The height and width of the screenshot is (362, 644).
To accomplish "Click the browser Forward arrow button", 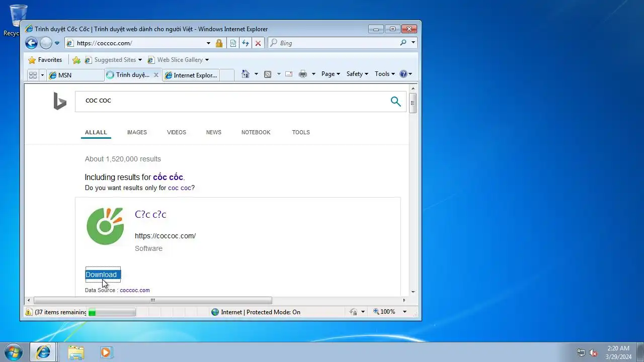I will (x=46, y=43).
